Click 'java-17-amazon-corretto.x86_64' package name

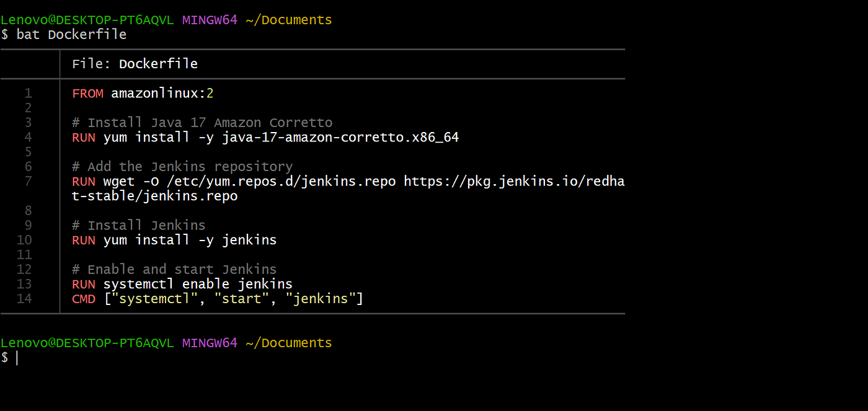click(340, 138)
